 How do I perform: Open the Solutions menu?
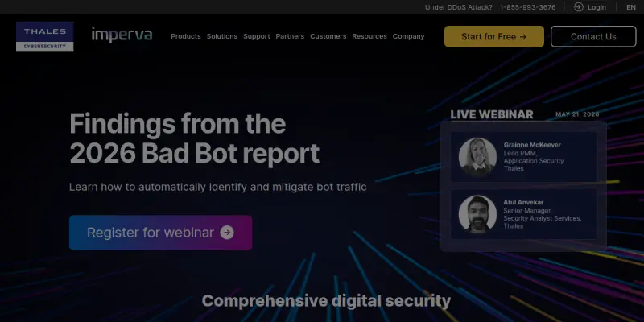point(222,36)
